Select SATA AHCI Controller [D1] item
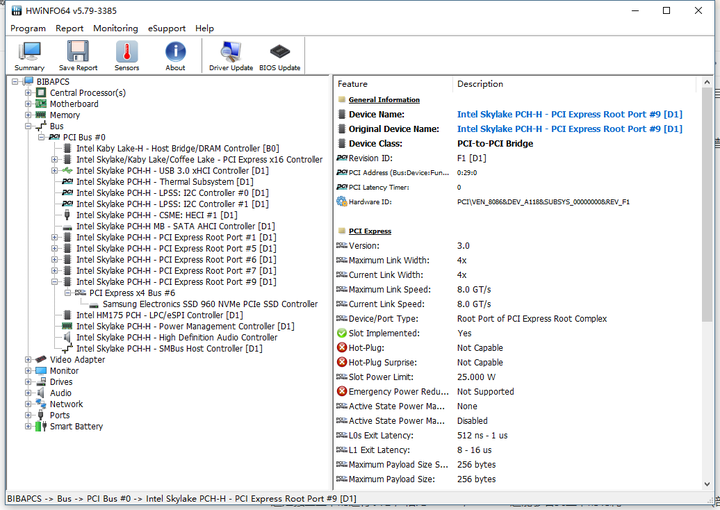Screen dimensions: 720x510 click(x=175, y=226)
